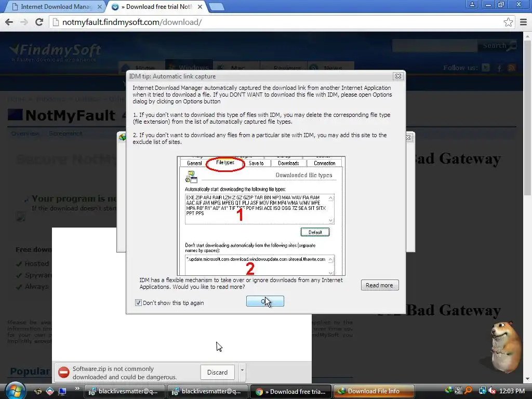Click the Search button on FindMySoft
This screenshot has height=399, width=532.
(498, 46)
